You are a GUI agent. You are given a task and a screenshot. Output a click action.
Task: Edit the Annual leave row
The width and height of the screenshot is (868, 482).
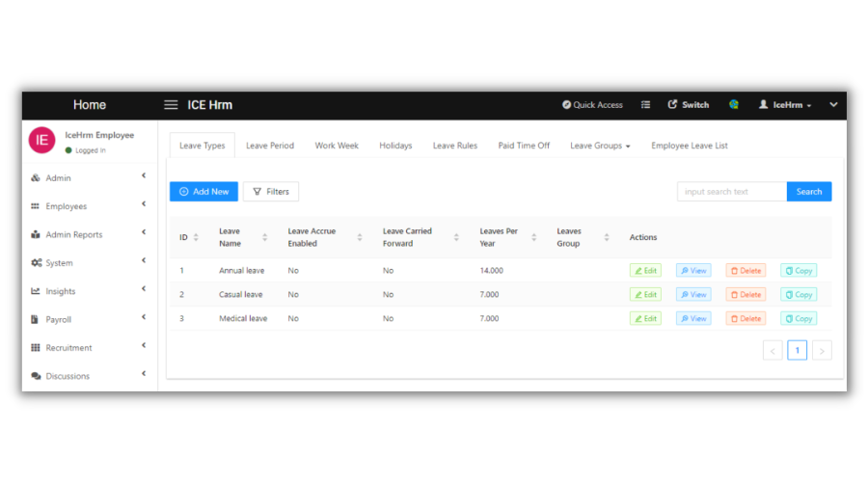[x=645, y=271]
